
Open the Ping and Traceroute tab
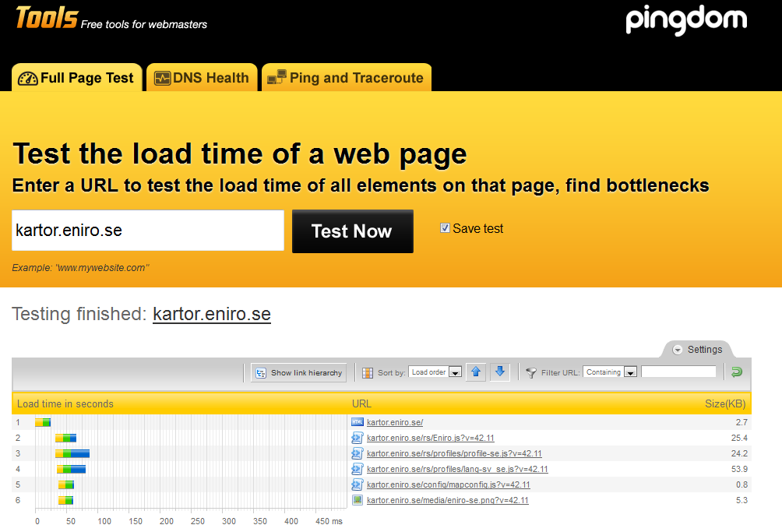pos(346,78)
